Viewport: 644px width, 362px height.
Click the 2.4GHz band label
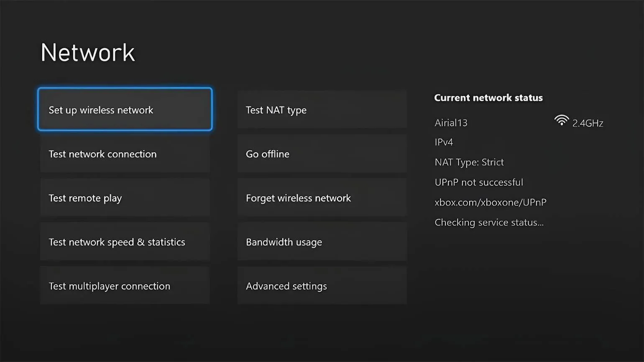tap(588, 123)
